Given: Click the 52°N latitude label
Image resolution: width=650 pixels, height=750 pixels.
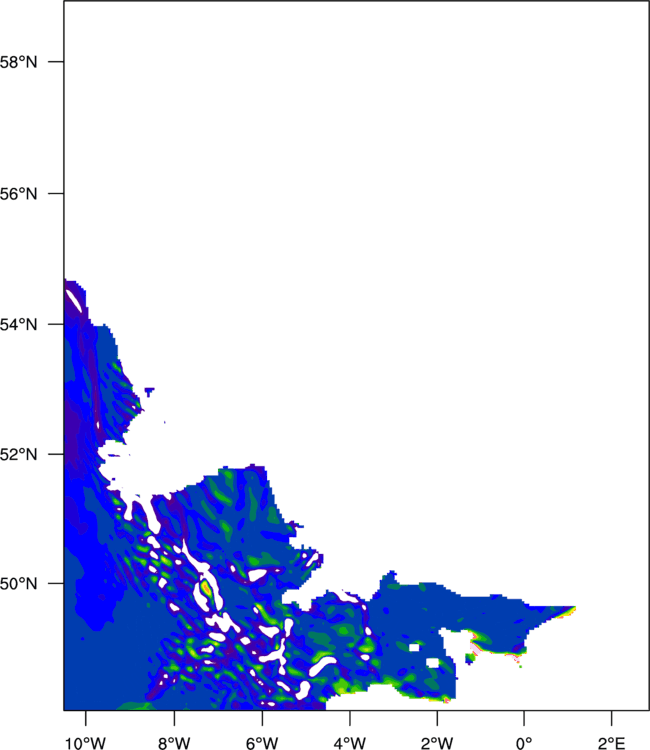Looking at the screenshot, I should pos(18,454).
